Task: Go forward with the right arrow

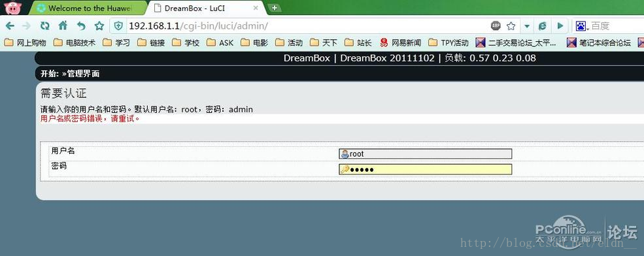Action: pyautogui.click(x=27, y=26)
